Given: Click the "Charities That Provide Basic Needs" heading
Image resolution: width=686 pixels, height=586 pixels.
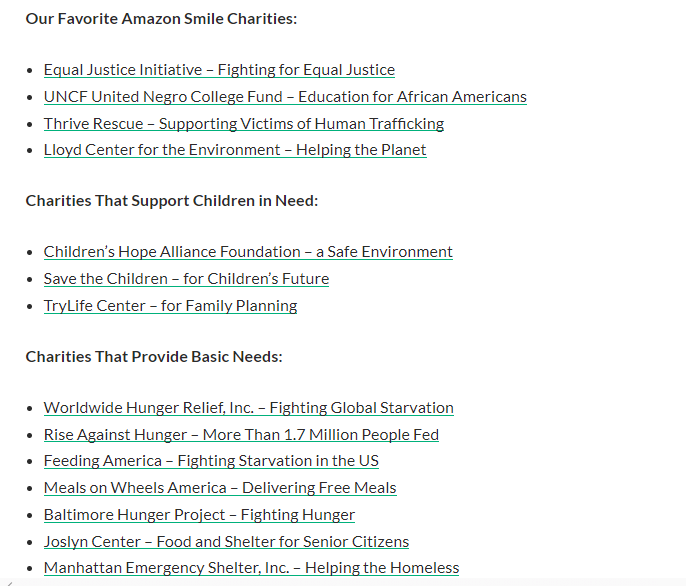Looking at the screenshot, I should pos(154,357).
